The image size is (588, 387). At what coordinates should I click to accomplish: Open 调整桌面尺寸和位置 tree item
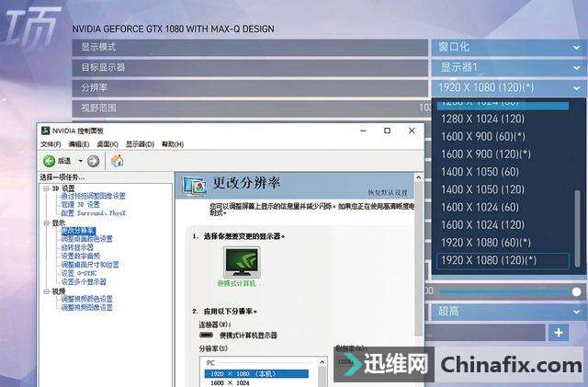point(90,265)
